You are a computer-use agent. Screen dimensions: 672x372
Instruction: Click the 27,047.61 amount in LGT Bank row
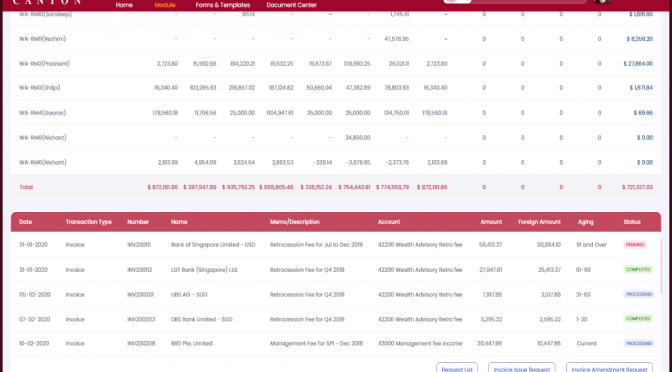[490, 270]
